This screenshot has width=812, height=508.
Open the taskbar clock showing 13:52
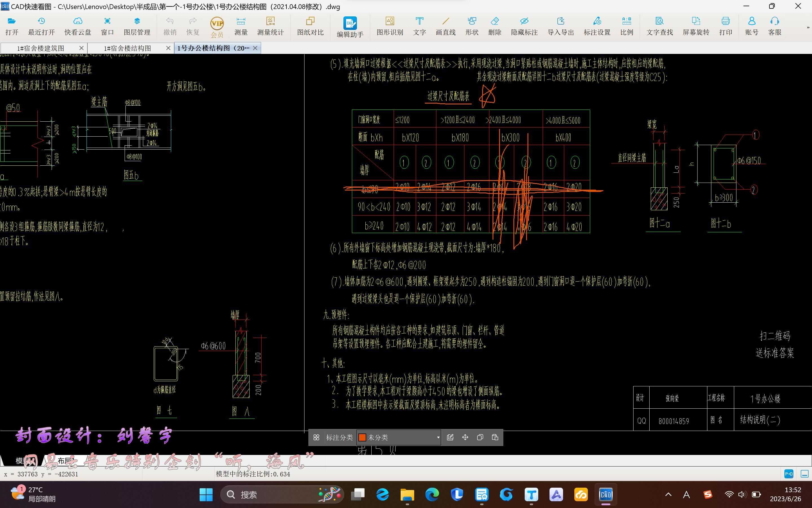pos(785,494)
